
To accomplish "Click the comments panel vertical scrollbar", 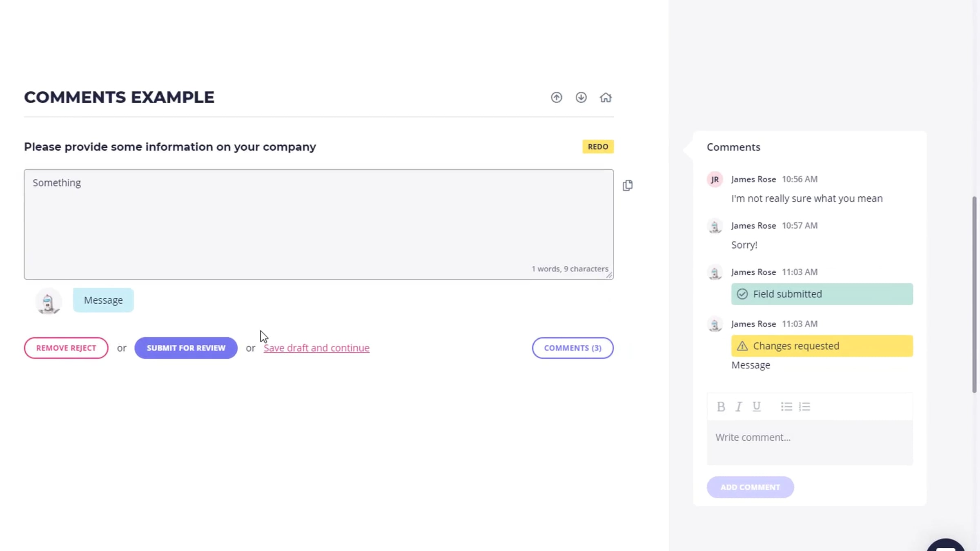I will [974, 295].
